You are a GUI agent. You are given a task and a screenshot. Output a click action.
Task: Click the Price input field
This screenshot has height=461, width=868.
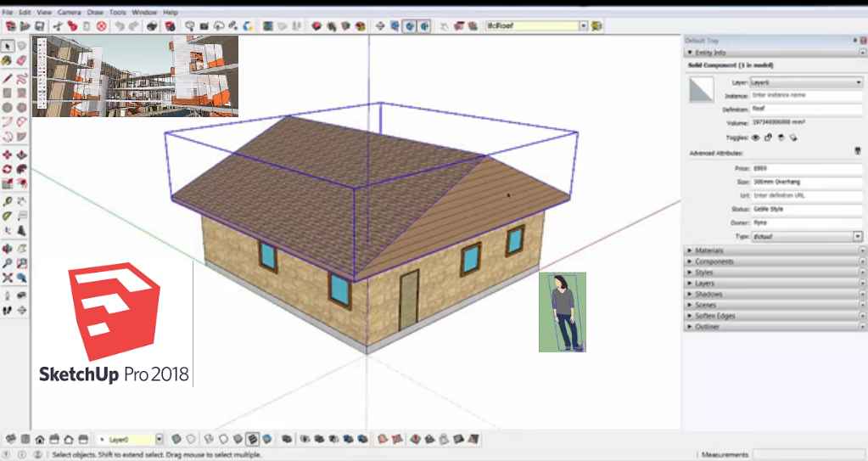coord(806,169)
